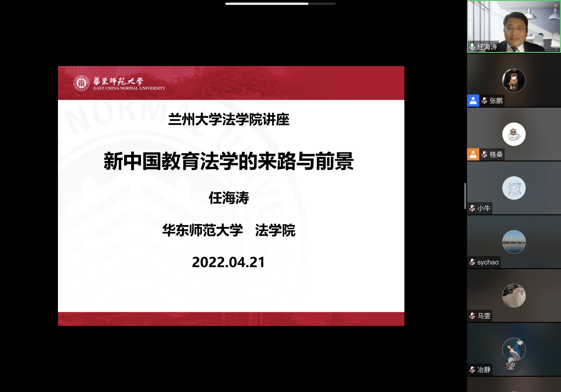This screenshot has width=561, height=392.
Task: Click the slide title 新中国教育法学的来路与前景
Action: pos(229,161)
